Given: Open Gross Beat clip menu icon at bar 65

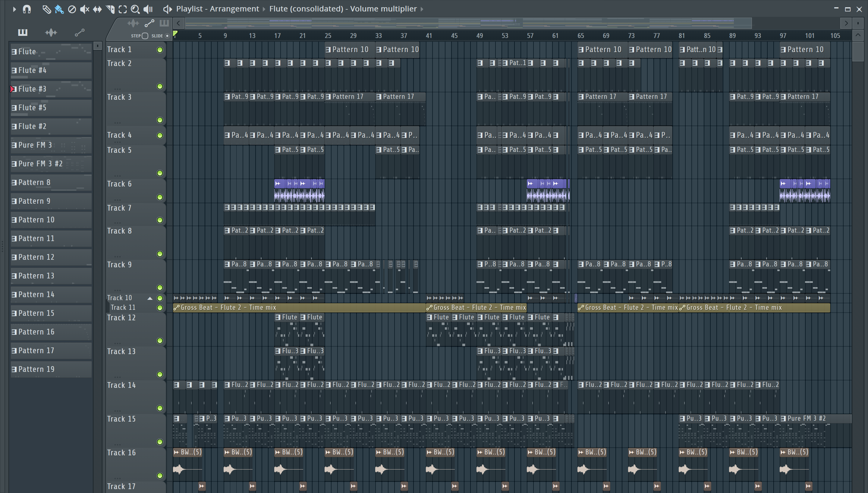Looking at the screenshot, I should (581, 308).
